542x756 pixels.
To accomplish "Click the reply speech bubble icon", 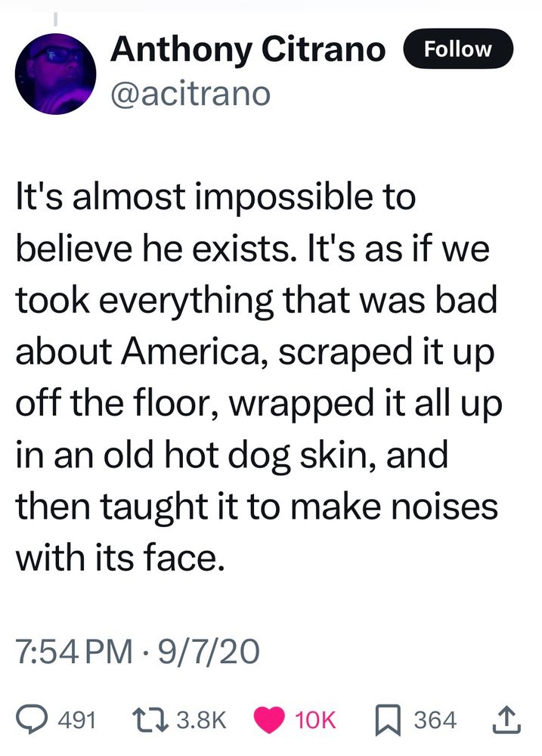I will click(32, 720).
